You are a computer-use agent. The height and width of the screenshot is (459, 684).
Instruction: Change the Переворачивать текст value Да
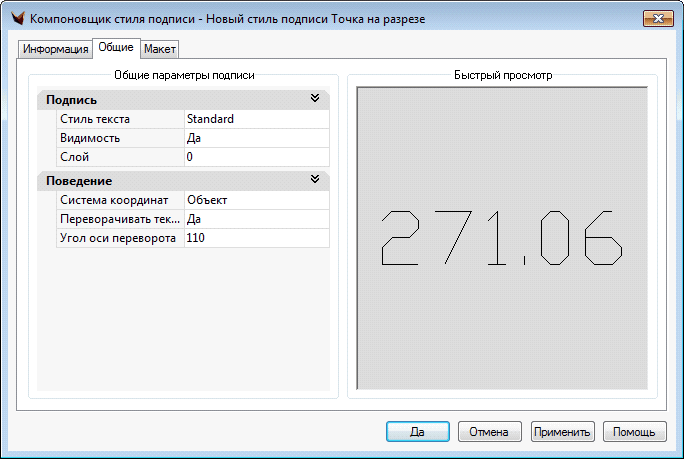(x=255, y=219)
